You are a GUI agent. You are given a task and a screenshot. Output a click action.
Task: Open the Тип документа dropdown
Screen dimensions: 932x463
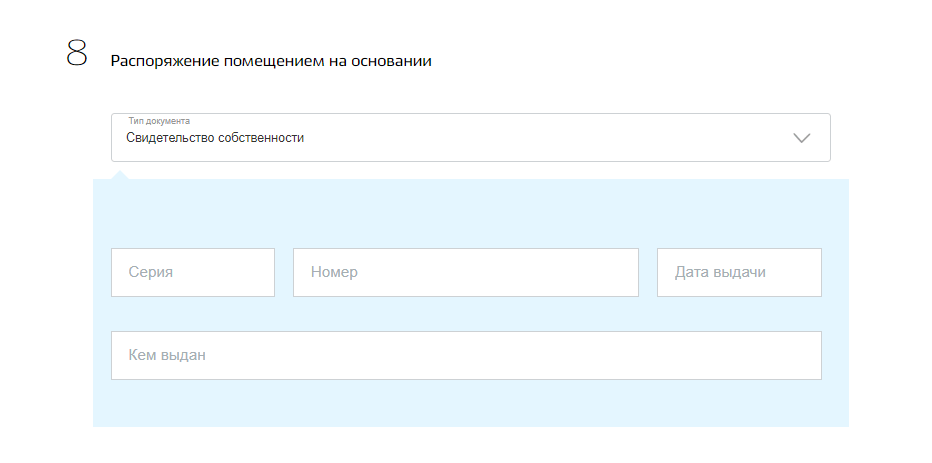click(471, 137)
